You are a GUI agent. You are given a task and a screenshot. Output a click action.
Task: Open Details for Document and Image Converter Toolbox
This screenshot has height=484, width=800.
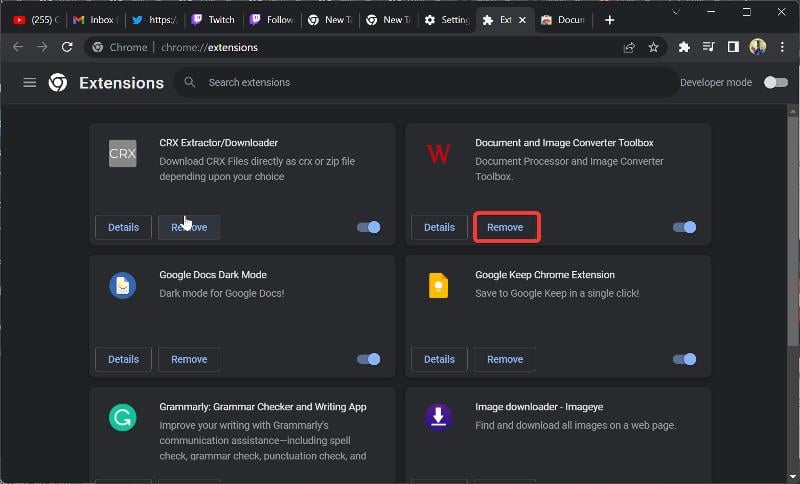(x=439, y=227)
